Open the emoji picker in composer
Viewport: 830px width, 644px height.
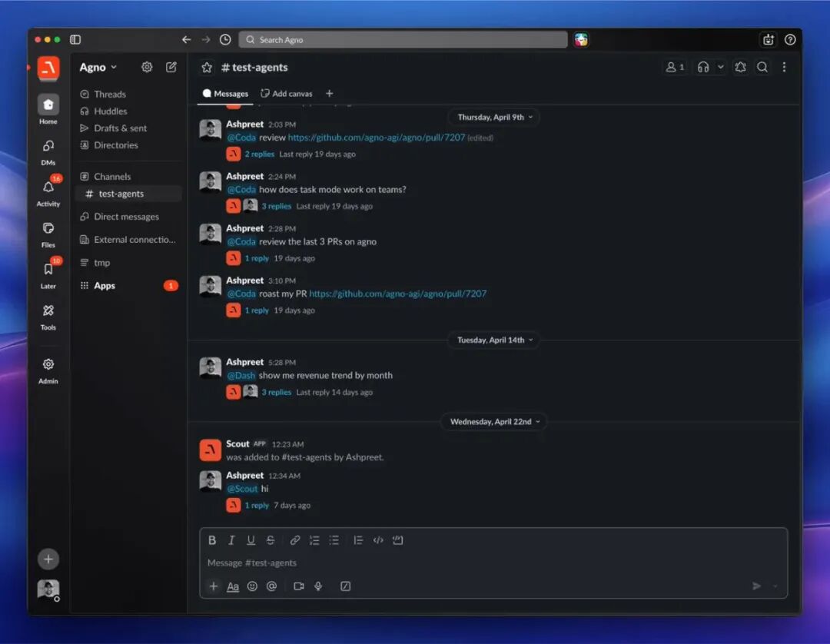coord(252,586)
